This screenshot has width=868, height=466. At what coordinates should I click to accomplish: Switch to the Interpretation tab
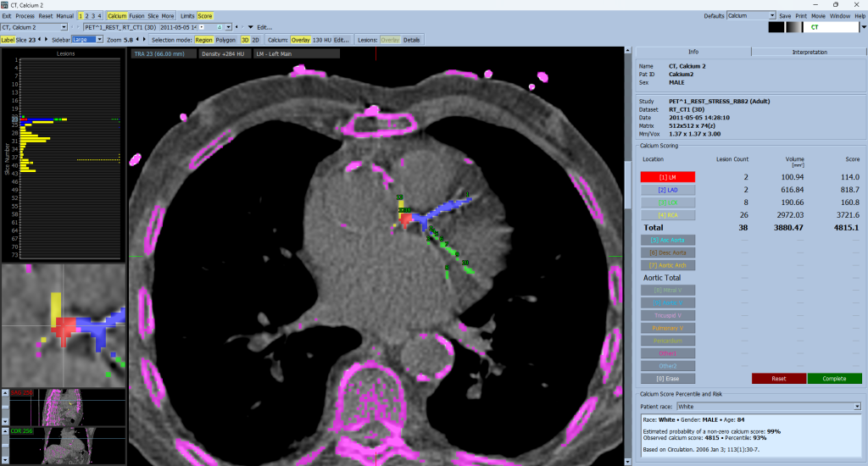coord(810,52)
